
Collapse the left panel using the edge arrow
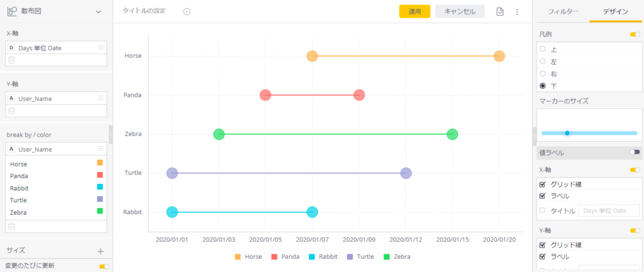[x=111, y=134]
